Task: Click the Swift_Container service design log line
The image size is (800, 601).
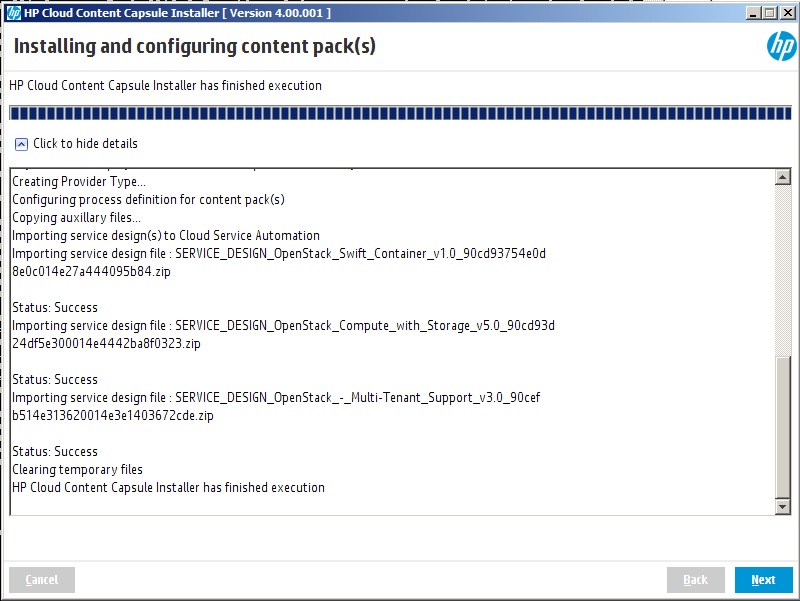Action: click(x=278, y=254)
